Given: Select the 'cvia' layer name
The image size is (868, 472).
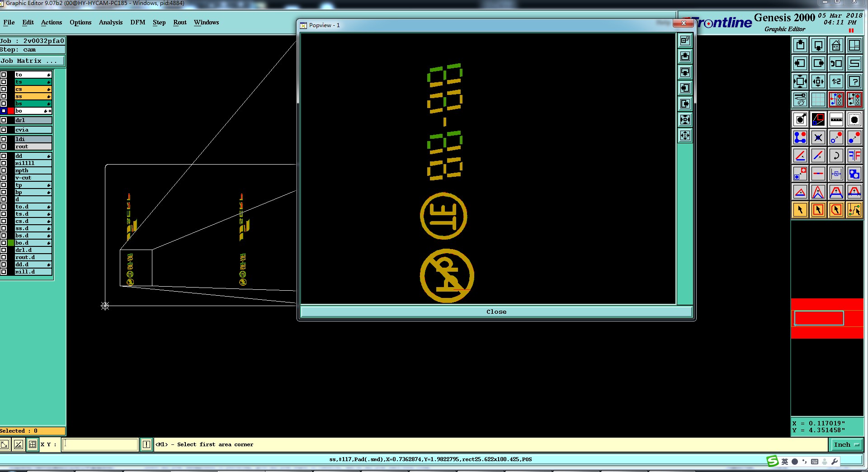Looking at the screenshot, I should tap(33, 130).
